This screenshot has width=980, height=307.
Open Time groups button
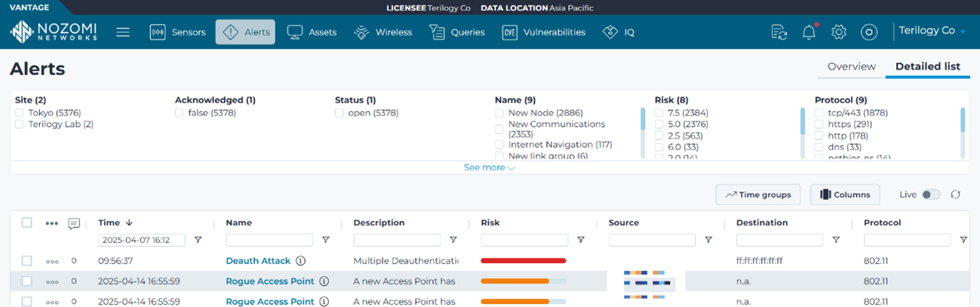tap(758, 195)
